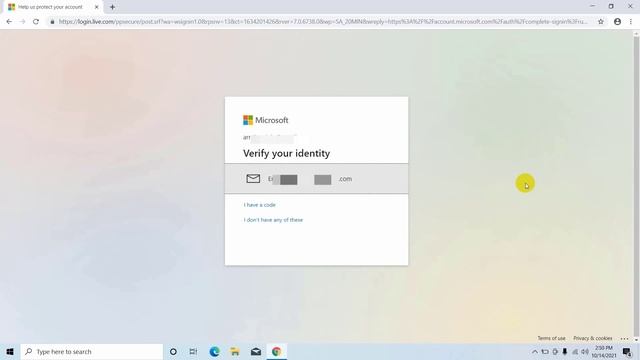Launch Microsoft Edge from the taskbar

click(x=214, y=351)
